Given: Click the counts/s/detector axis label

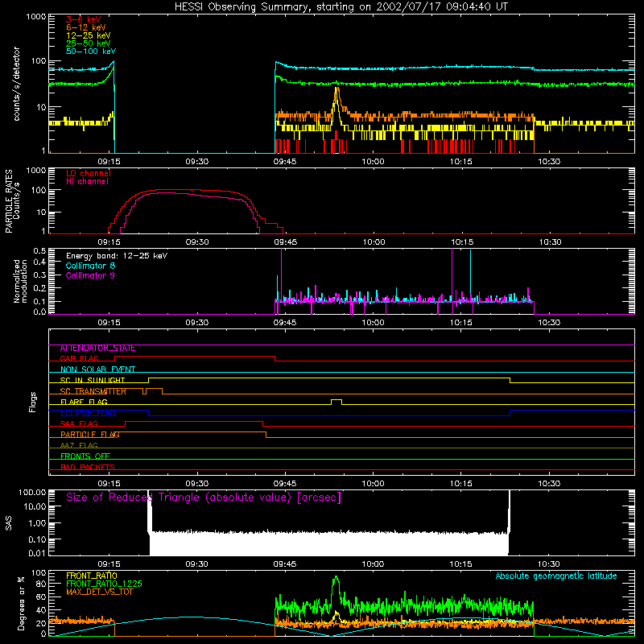Looking at the screenshot, I should coord(16,84).
